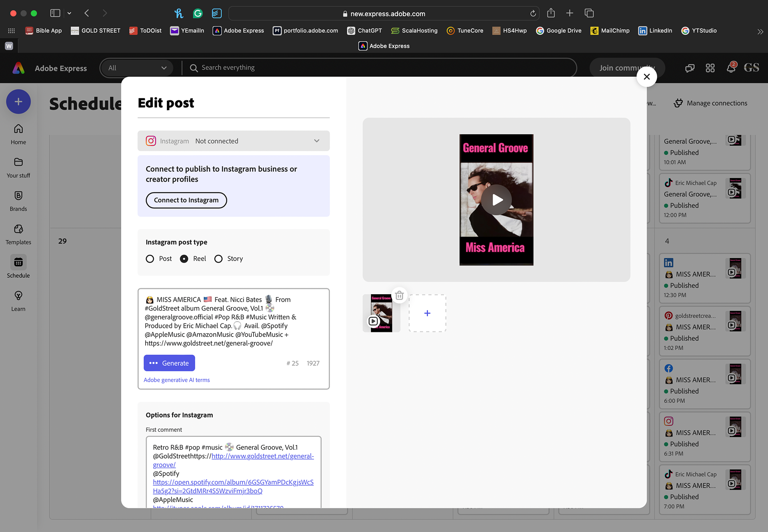Select the pinned W tab
Screen dimensions: 768x532
9,46
